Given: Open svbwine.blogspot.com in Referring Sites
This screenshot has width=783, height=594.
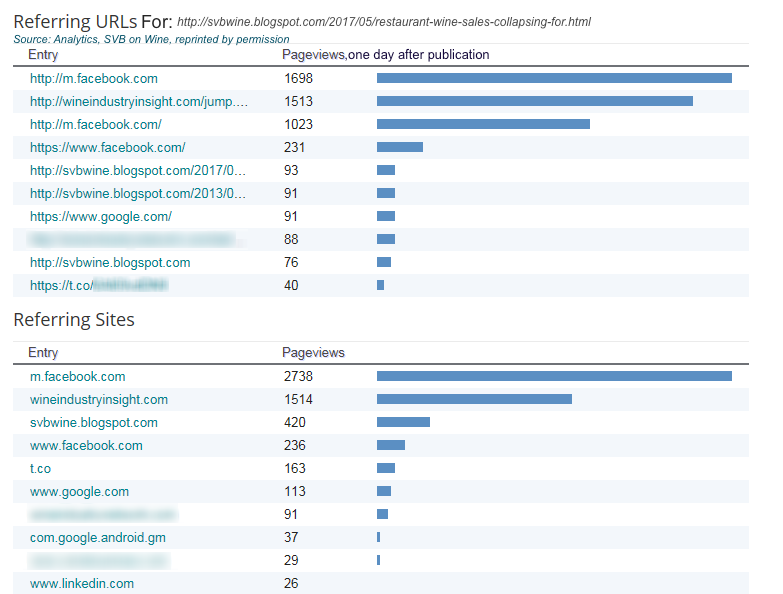Looking at the screenshot, I should point(93,422).
